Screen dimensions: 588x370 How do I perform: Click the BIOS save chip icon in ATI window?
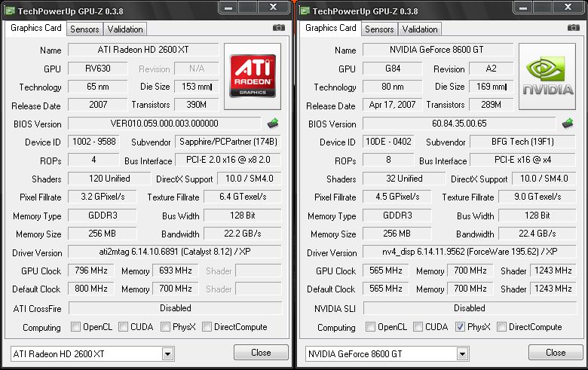pyautogui.click(x=274, y=123)
